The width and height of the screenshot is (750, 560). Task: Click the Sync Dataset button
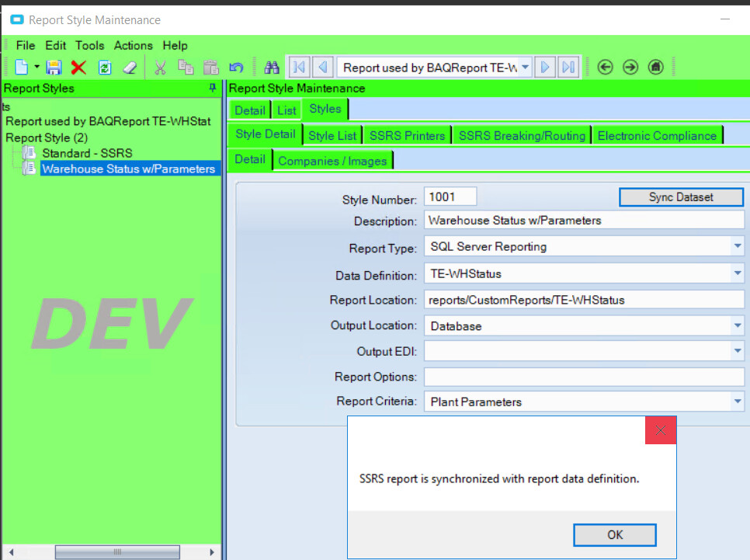(681, 197)
